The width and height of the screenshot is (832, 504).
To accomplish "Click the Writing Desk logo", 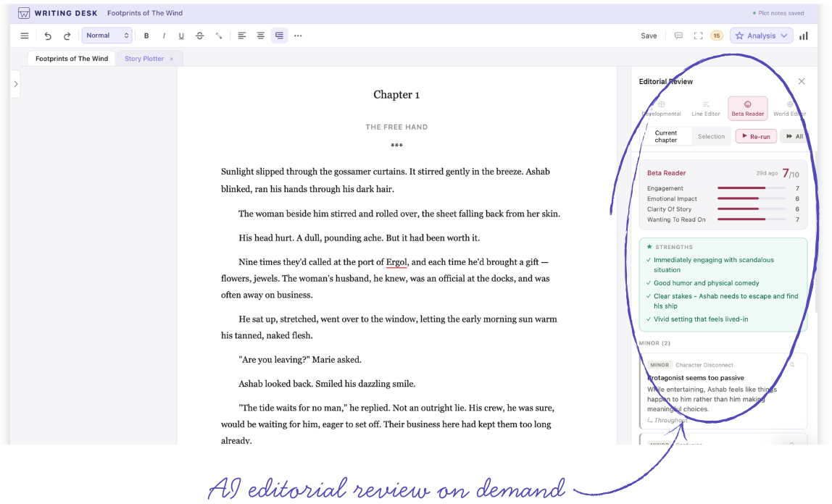I will click(x=24, y=13).
